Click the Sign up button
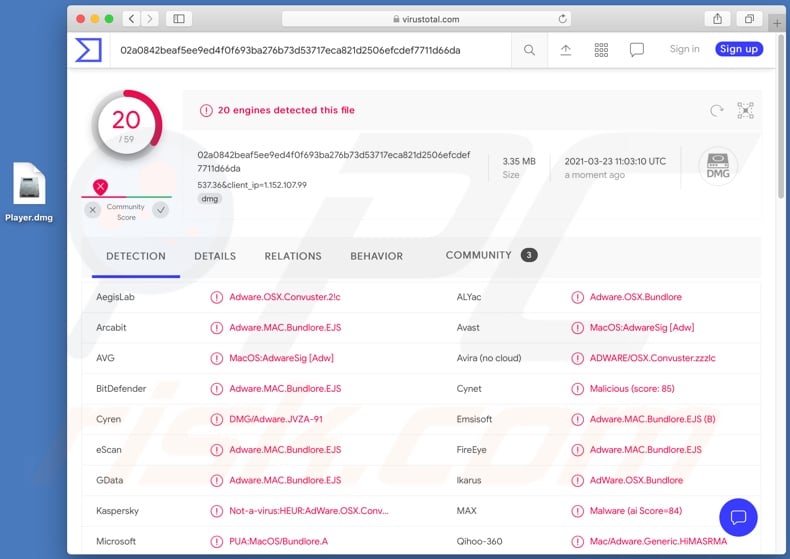 [x=739, y=49]
